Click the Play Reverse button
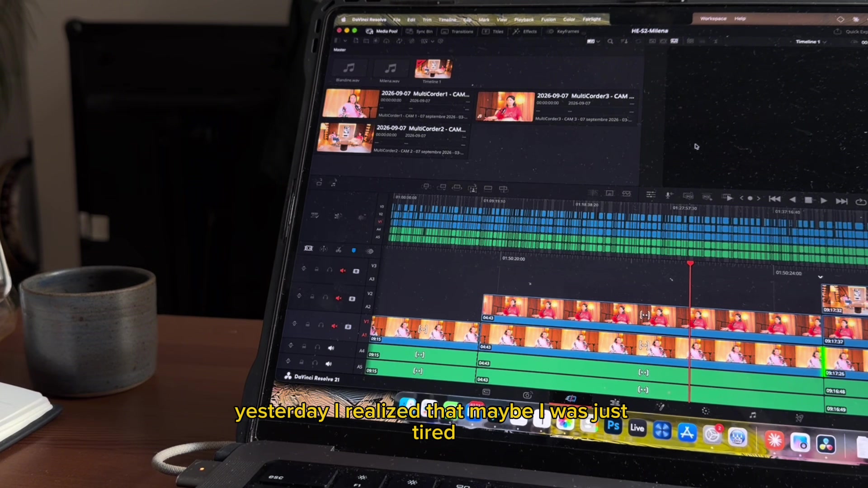The height and width of the screenshot is (488, 868). click(793, 200)
